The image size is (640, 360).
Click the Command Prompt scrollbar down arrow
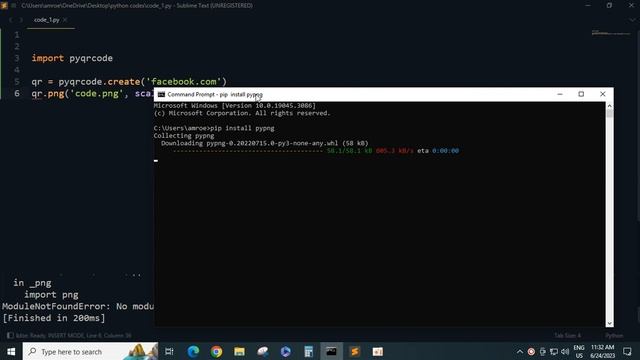tap(609, 323)
